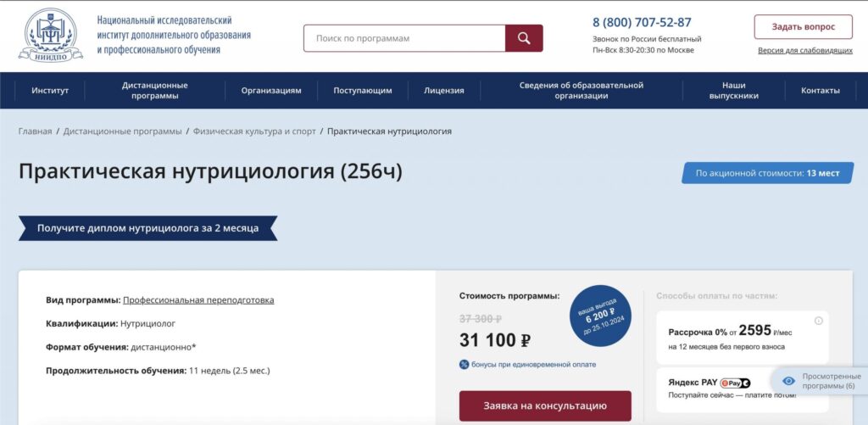Call the 8 (800) 707-52-87 phone number

tap(642, 23)
